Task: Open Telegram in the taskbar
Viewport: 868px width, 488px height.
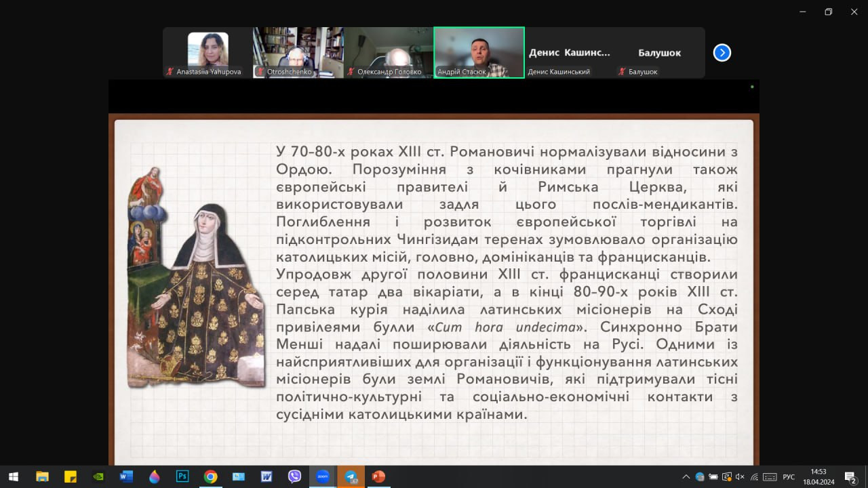Action: (x=351, y=476)
